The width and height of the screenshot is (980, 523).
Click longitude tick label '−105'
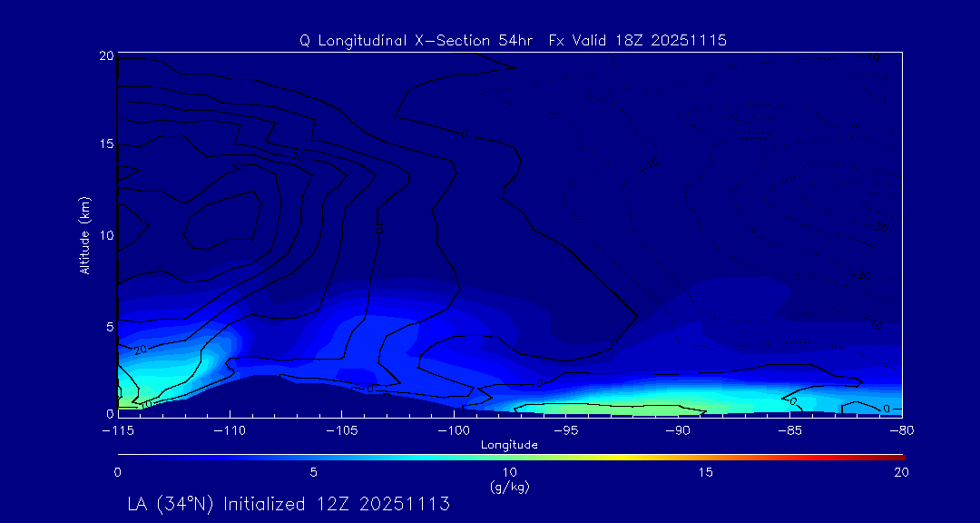(x=341, y=430)
